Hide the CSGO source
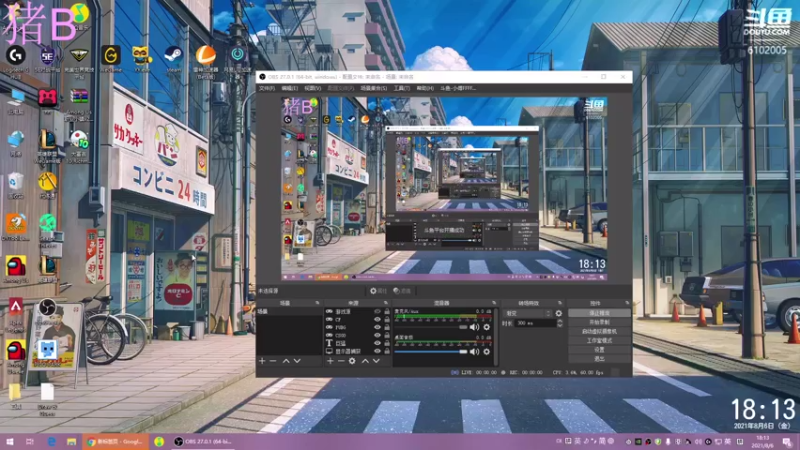Viewport: 800px width, 450px height. (x=378, y=335)
